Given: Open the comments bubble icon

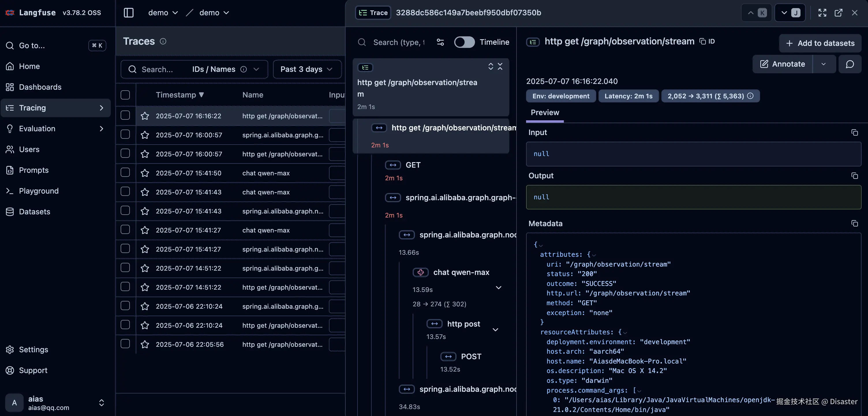Looking at the screenshot, I should [x=850, y=64].
